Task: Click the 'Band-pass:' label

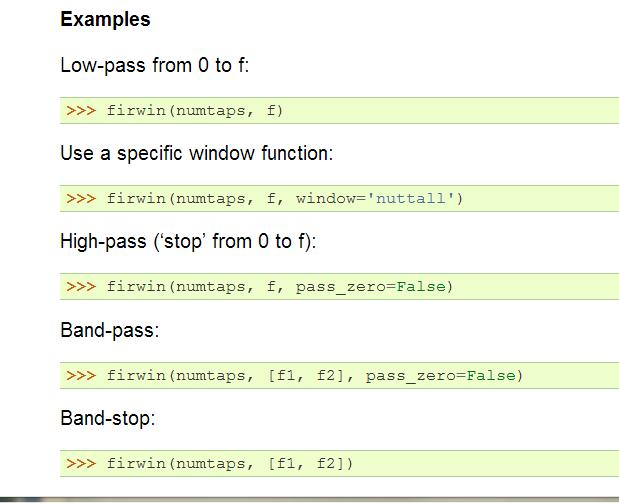Action: click(110, 330)
